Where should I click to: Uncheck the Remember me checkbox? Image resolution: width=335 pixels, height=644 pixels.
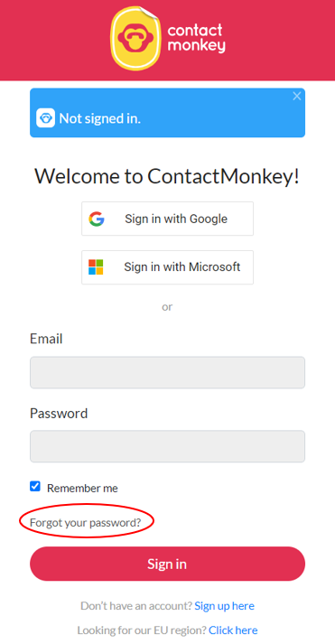[35, 487]
